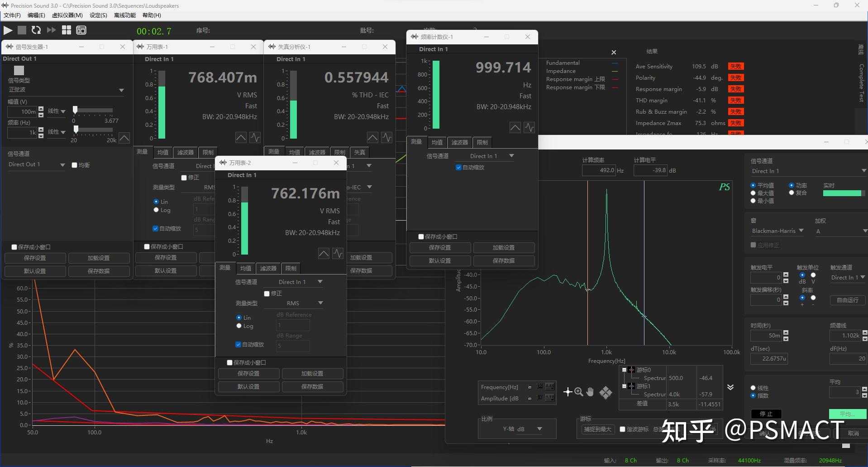868x467 pixels.
Task: Select the crosshair cursor tool under spectrum graph
Action: 568,392
